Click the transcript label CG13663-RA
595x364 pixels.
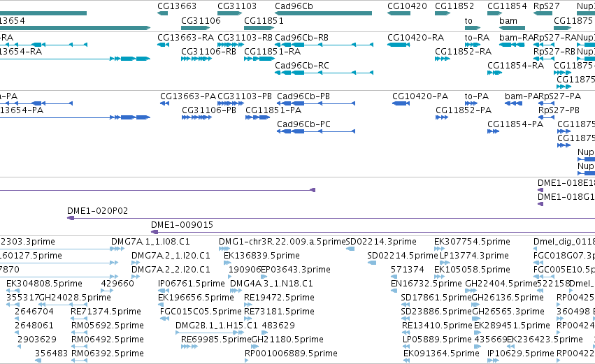(185, 38)
